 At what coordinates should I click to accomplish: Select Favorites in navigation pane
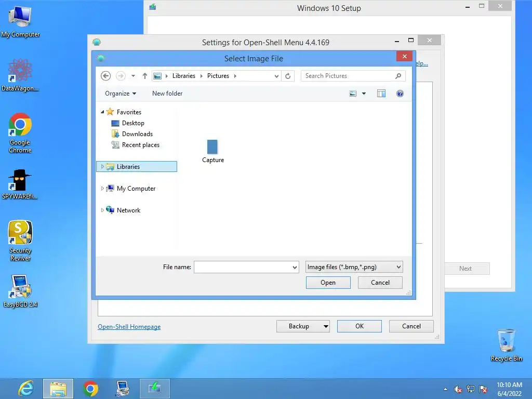coord(129,112)
